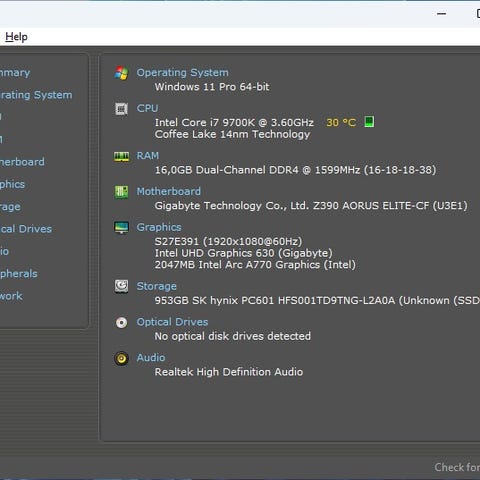480x480 pixels.
Task: Minimize the Speccy window
Action: click(x=441, y=14)
